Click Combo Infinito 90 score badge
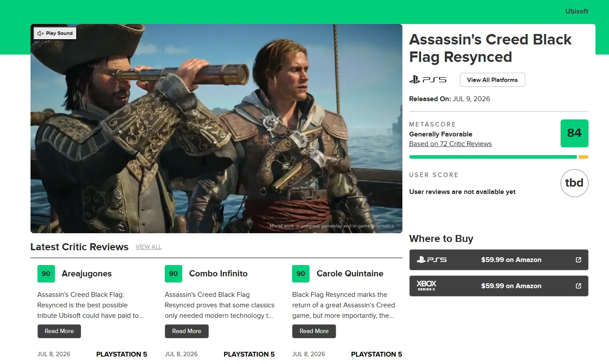This screenshot has height=364, width=609. pos(174,274)
